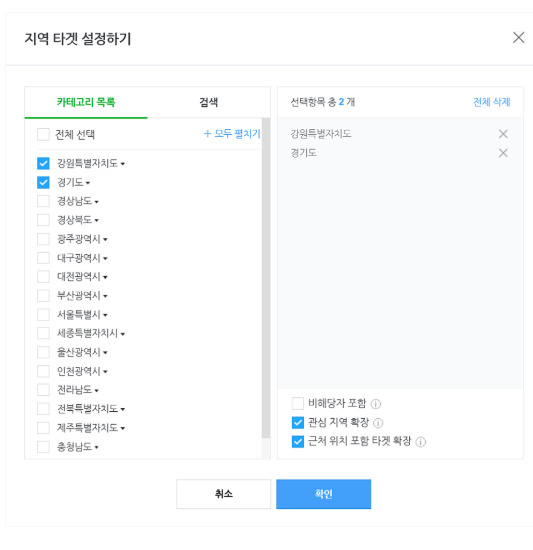The width and height of the screenshot is (533, 550).
Task: Close the 지역 타겟 설정하기 dialog
Action: pyautogui.click(x=519, y=38)
